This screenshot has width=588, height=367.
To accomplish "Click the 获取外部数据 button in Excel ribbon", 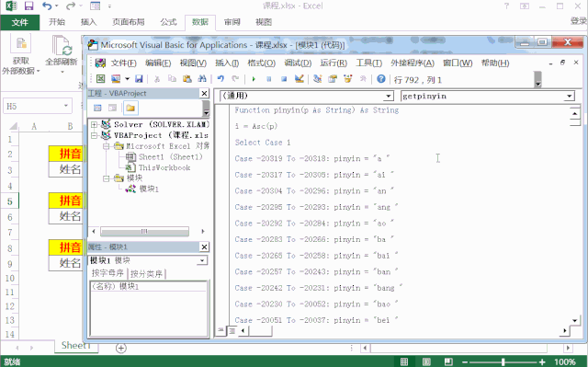I will tap(20, 54).
